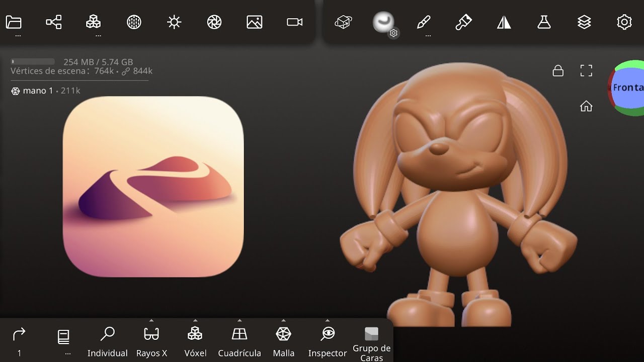The height and width of the screenshot is (362, 644).
Task: Reset view with the home icon
Action: click(x=586, y=106)
